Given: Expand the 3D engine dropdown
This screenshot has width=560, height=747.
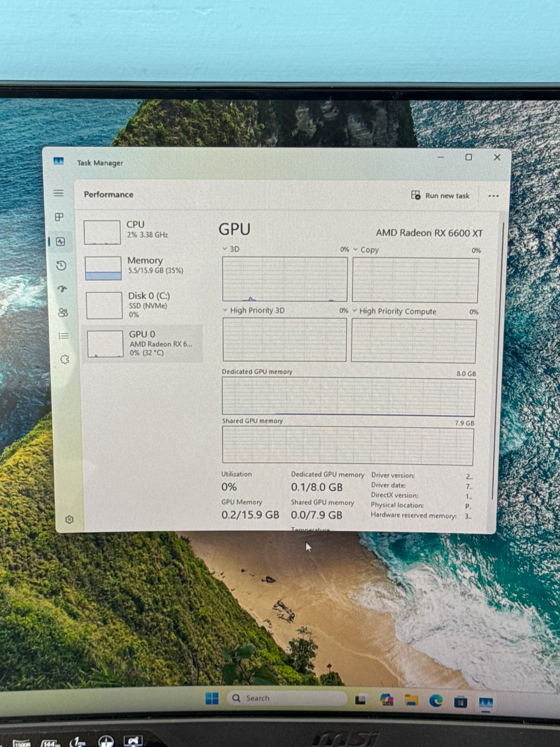Looking at the screenshot, I should pos(231,249).
